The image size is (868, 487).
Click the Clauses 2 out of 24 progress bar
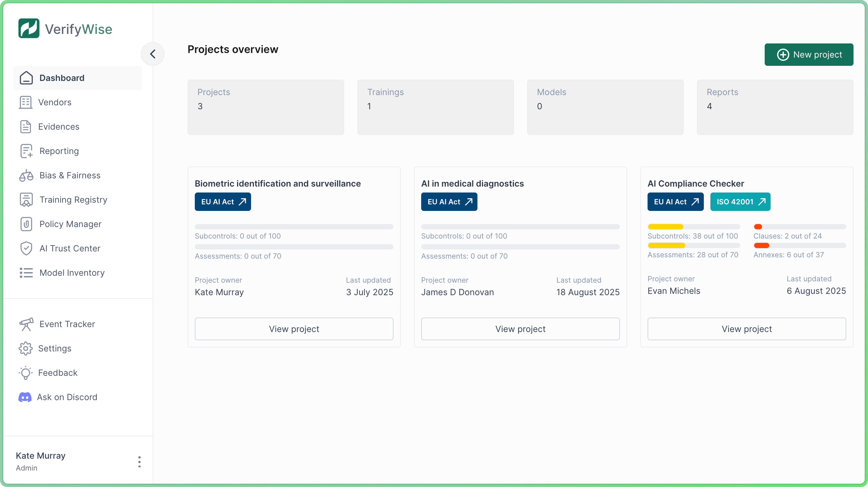pos(800,227)
